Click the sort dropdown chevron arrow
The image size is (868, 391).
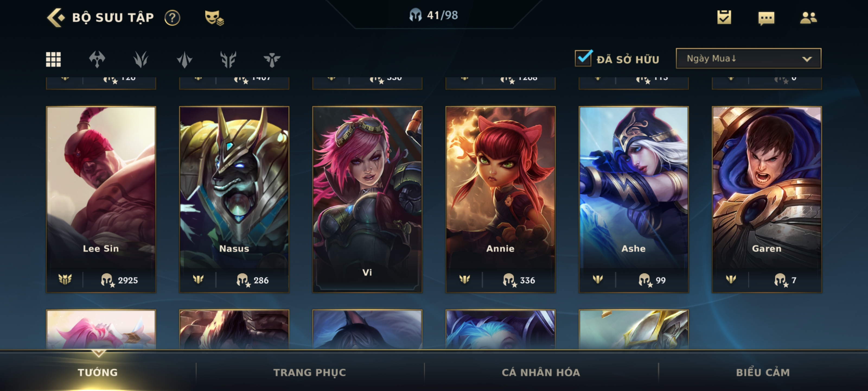pyautogui.click(x=807, y=59)
